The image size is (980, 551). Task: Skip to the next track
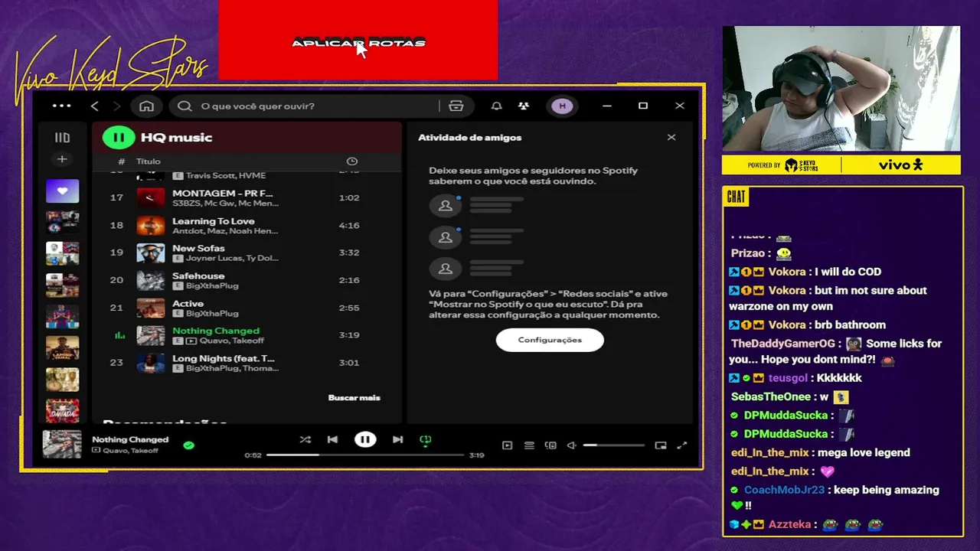click(397, 439)
